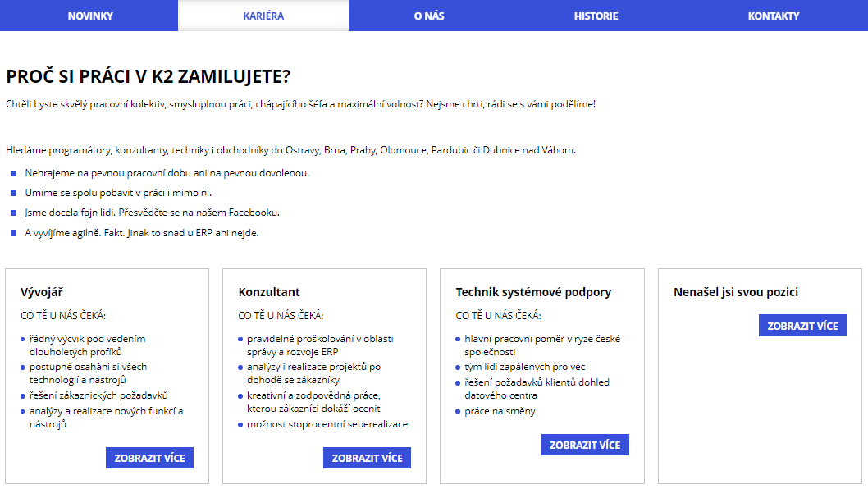Show more about the Konzultant position

click(367, 458)
